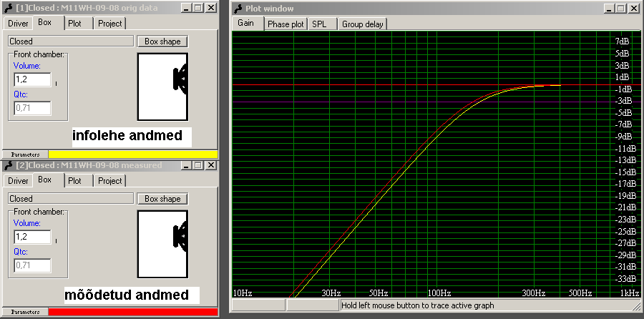Click the Volume field in orig data window
Image resolution: width=644 pixels, height=319 pixels.
(31, 79)
